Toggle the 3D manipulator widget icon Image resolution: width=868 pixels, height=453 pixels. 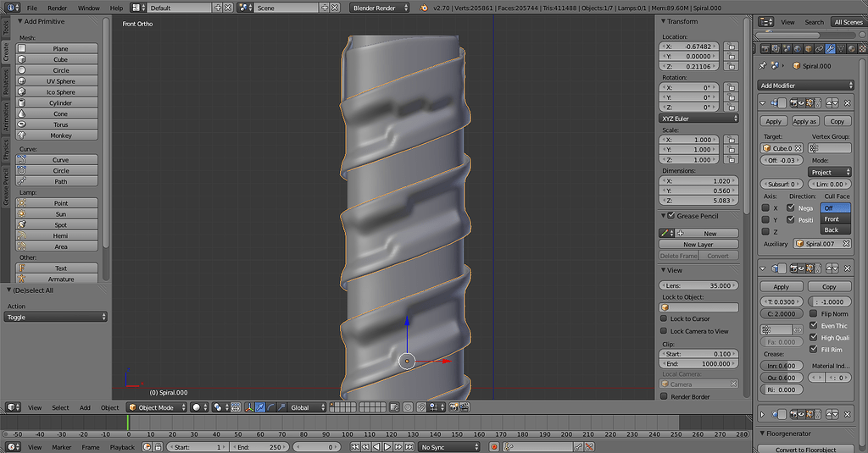coord(249,407)
